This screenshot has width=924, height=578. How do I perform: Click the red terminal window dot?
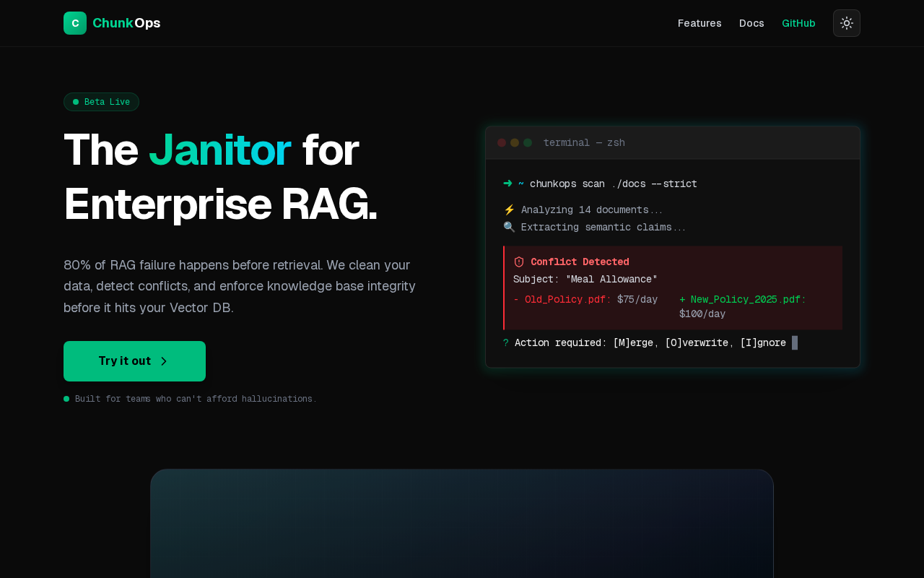point(502,143)
